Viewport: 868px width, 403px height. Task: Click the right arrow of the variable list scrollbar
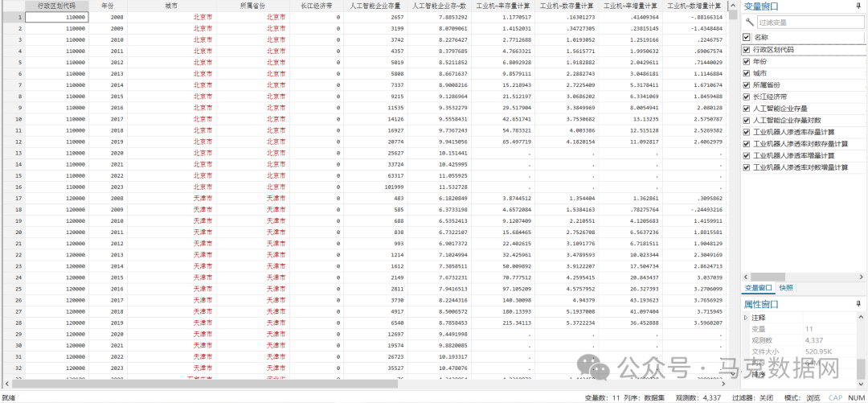tap(861, 277)
